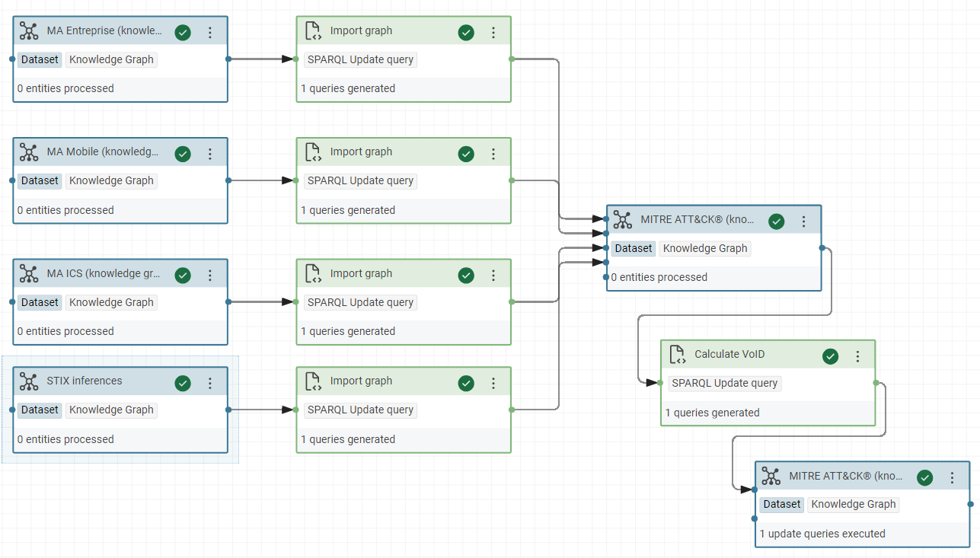Open the MA Mobile node's three-dot menu

pos(210,154)
